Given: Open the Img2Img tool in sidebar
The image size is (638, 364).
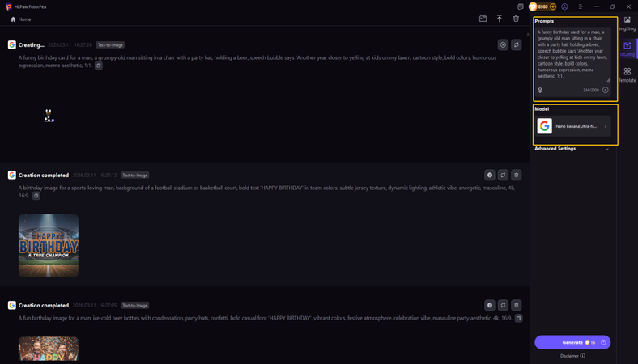Looking at the screenshot, I should [x=627, y=23].
